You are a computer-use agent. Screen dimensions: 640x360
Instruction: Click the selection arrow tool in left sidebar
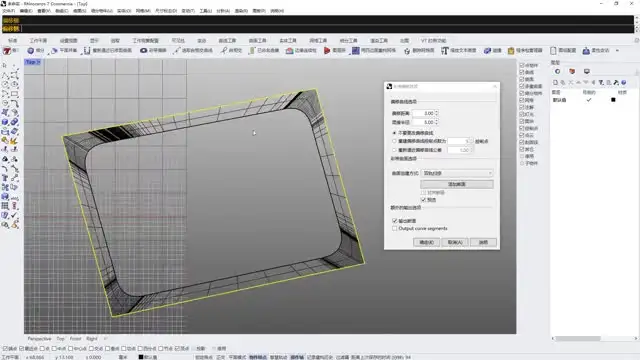pyautogui.click(x=5, y=66)
